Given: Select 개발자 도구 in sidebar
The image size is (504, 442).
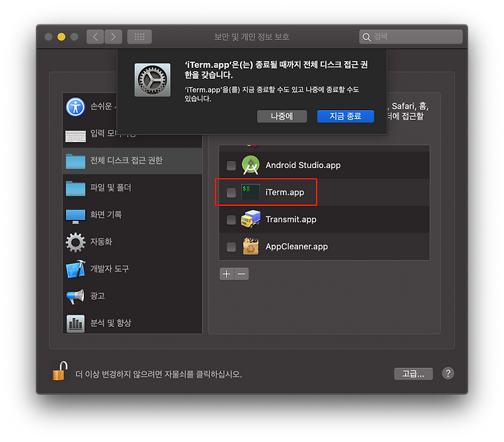Looking at the screenshot, I should click(132, 269).
